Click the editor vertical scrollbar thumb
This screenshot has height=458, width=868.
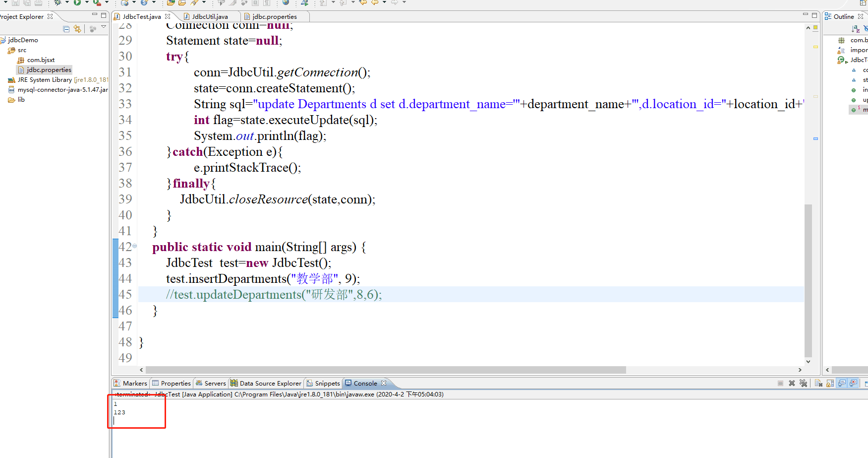coord(808,280)
